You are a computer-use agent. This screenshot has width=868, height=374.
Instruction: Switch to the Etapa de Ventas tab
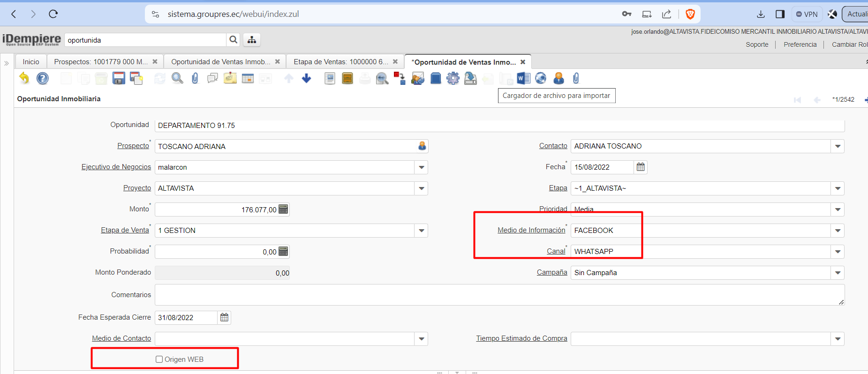tap(340, 62)
